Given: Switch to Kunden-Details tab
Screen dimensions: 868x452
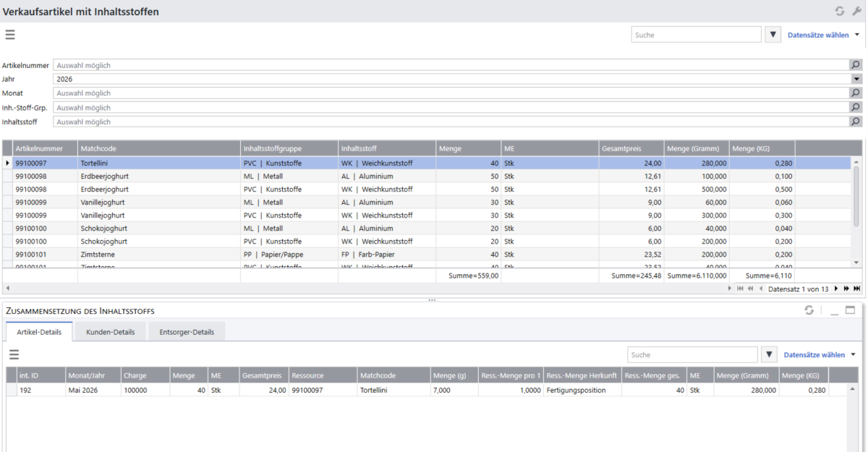Looking at the screenshot, I should [110, 332].
